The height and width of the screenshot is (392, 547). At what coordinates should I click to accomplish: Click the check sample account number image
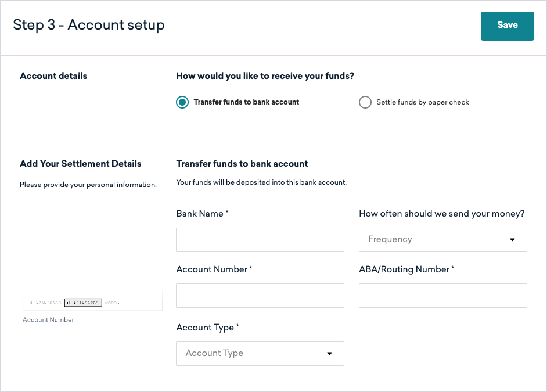92,300
